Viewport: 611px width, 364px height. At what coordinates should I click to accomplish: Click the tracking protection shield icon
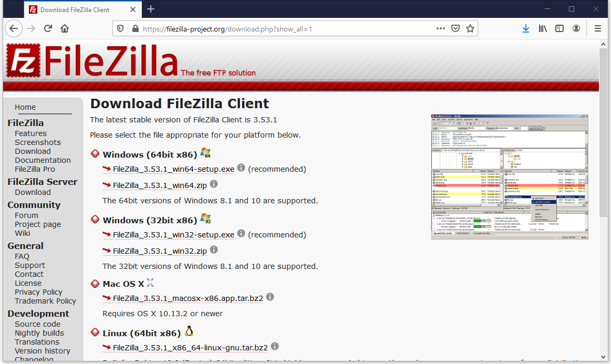[121, 28]
